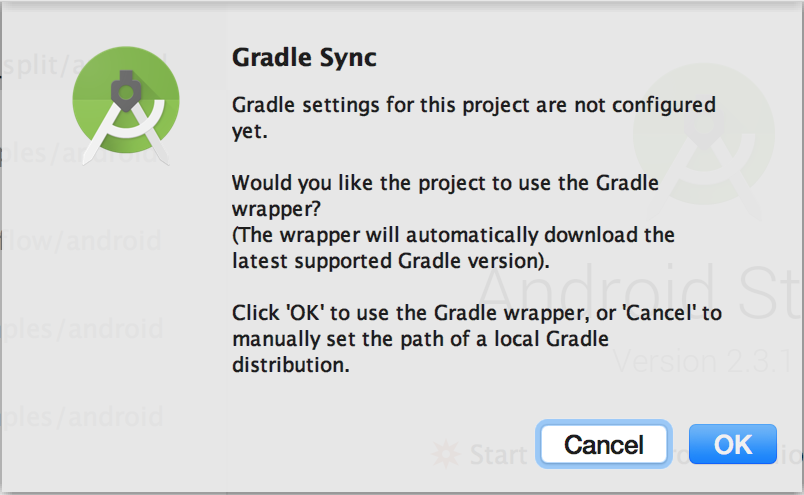Click the line starting "Click 'OK' to use"
The width and height of the screenshot is (804, 495).
476,313
